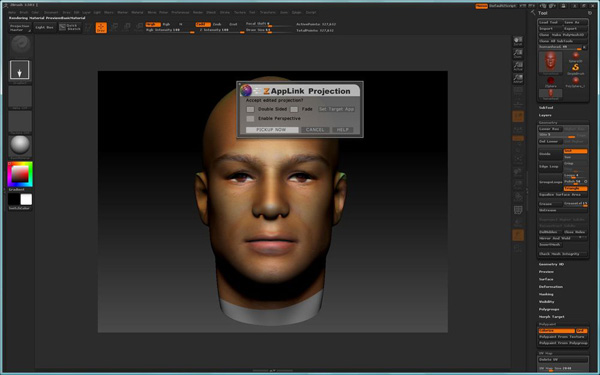Select the SimpleBrush tool thumbnail
The image size is (600, 375).
pos(576,69)
